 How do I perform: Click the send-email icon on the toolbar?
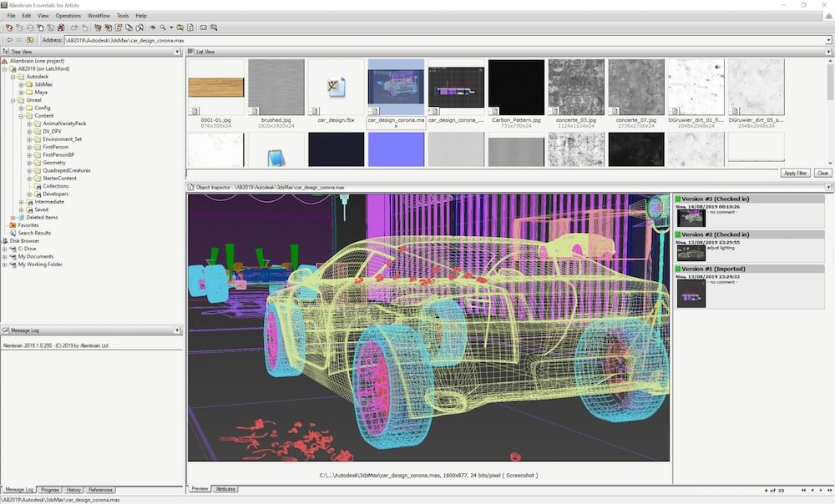(x=203, y=28)
